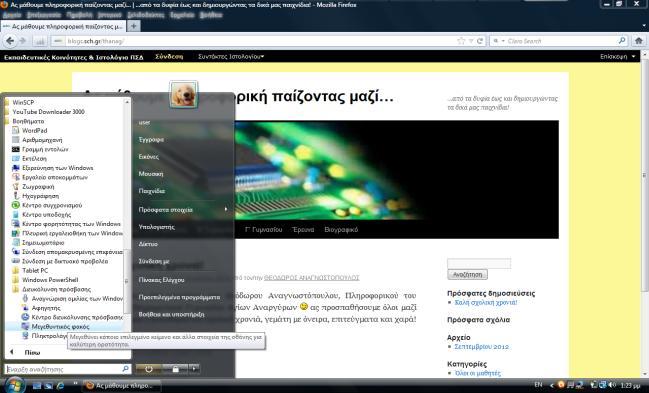Open Welcome Center (Κέντρο υποδοχής)
The image size is (649, 393).
tap(41, 215)
